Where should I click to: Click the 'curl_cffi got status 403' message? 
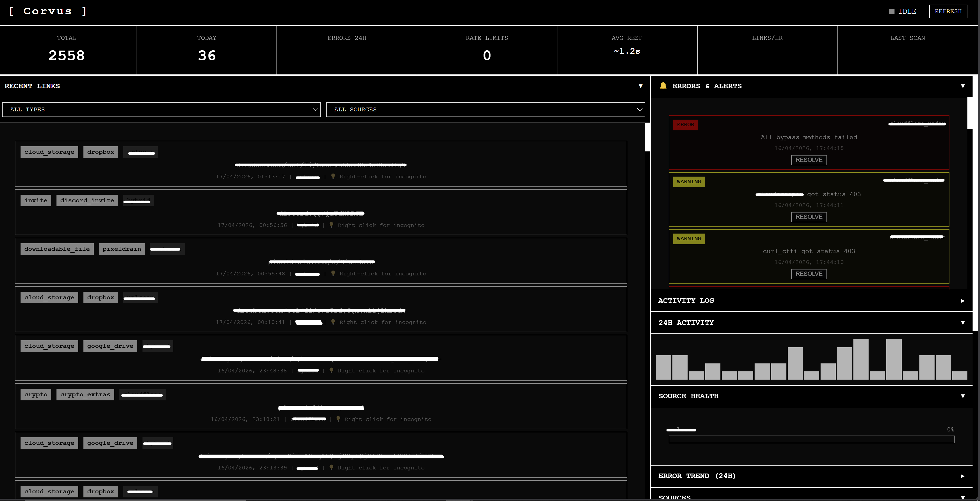809,252
